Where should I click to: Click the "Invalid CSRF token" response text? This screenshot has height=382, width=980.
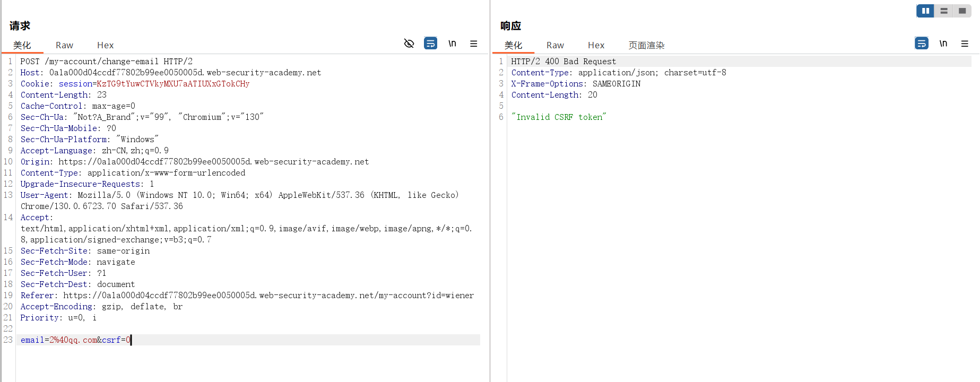[x=559, y=117]
